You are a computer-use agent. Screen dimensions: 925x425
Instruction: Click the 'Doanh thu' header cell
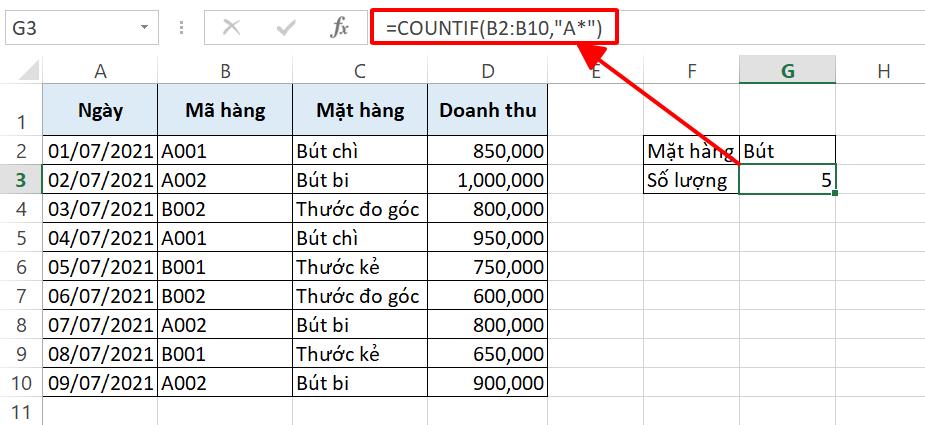click(x=487, y=110)
